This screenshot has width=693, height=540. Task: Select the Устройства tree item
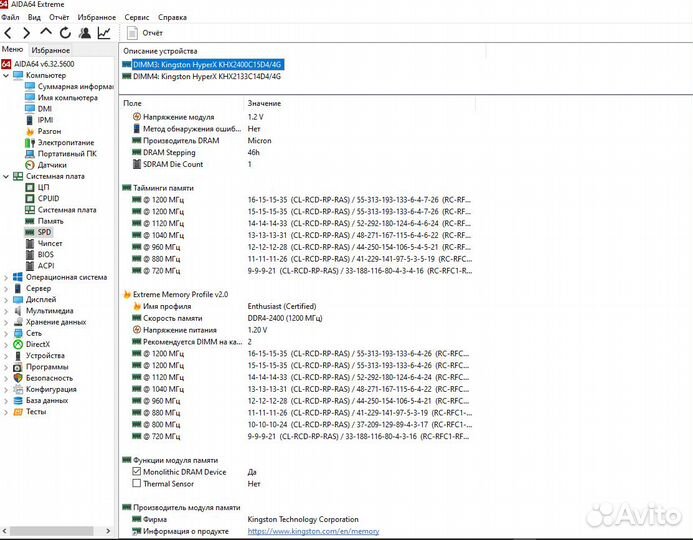45,356
